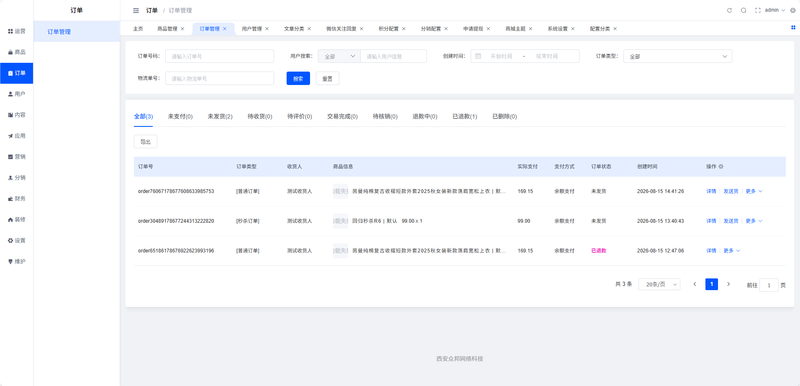Collapse the sidebar with the hamburger icon
The width and height of the screenshot is (800, 386).
click(136, 10)
